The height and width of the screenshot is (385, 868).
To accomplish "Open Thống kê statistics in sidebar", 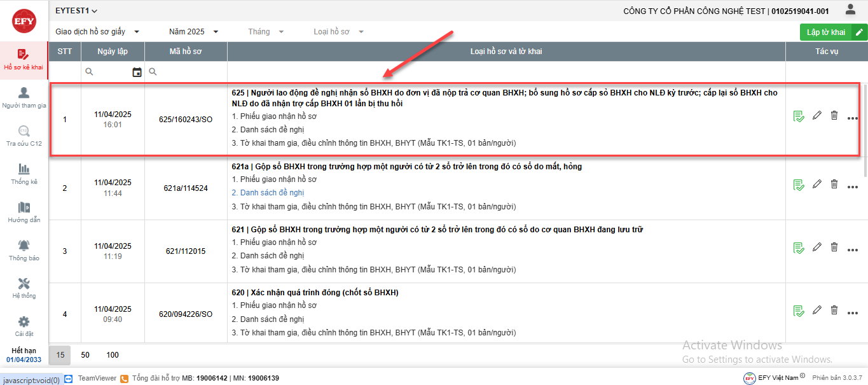I will pos(24,174).
